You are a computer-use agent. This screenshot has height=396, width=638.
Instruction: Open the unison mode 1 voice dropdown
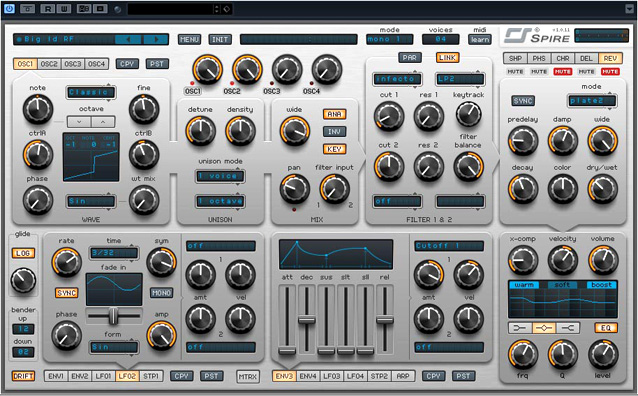[220, 176]
